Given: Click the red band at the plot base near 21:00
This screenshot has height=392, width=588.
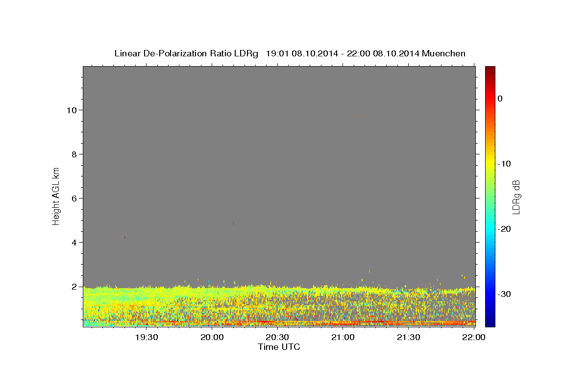Looking at the screenshot, I should pos(343,324).
